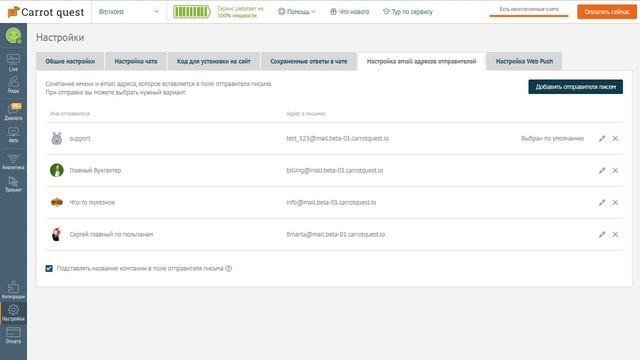Screen dimensions: 640x360
Task: Open the Лиды sidebar section
Action: pyautogui.click(x=13, y=85)
